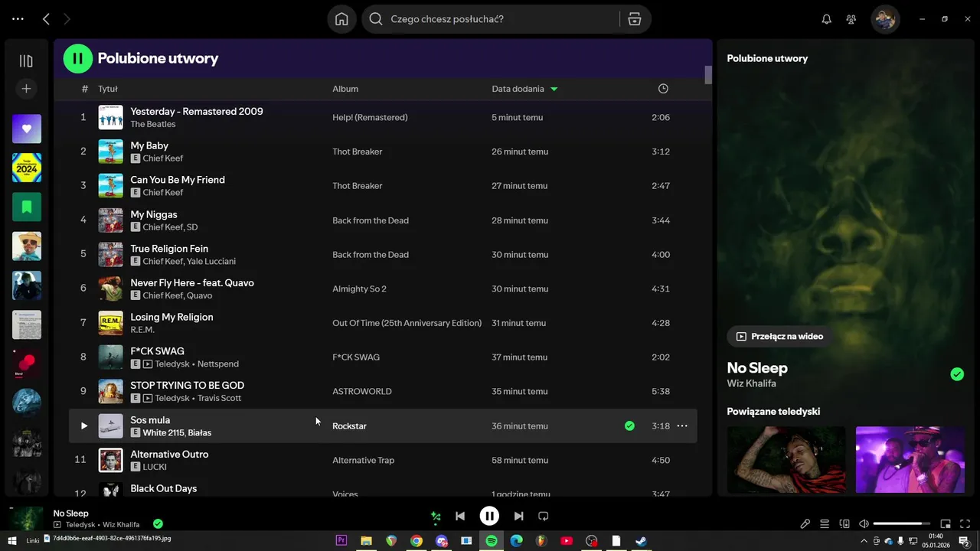Sort by Data dodania dropdown arrow
Screen dimensions: 980x551
click(x=554, y=89)
